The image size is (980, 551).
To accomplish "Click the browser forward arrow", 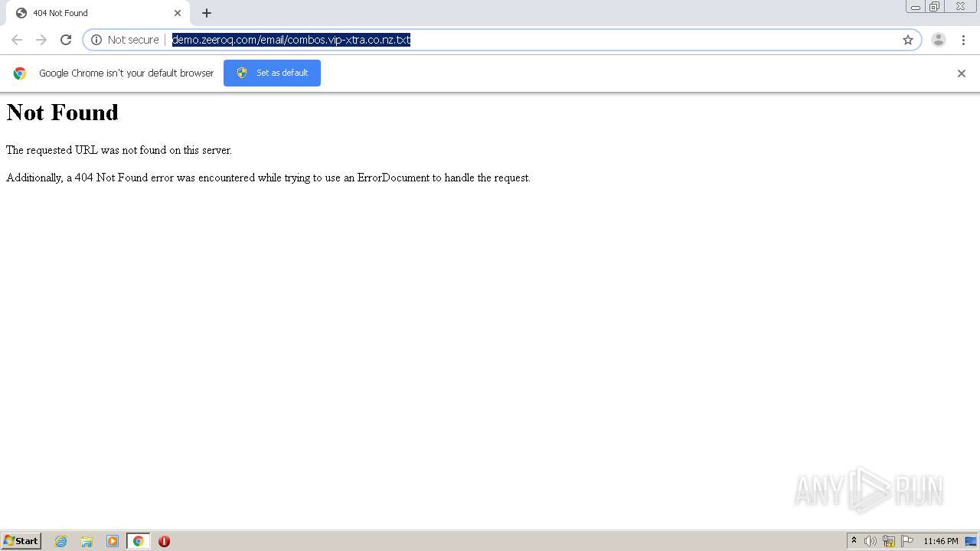I will [x=41, y=40].
